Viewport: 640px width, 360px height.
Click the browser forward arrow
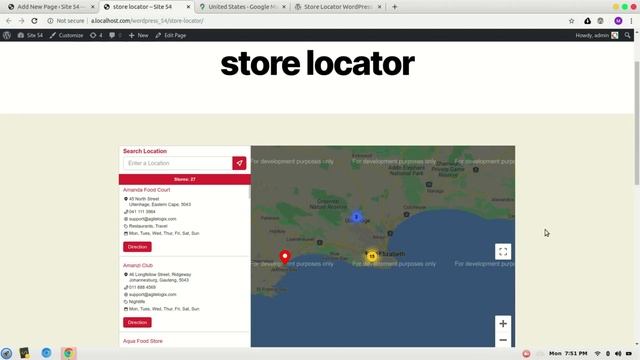[x=21, y=21]
